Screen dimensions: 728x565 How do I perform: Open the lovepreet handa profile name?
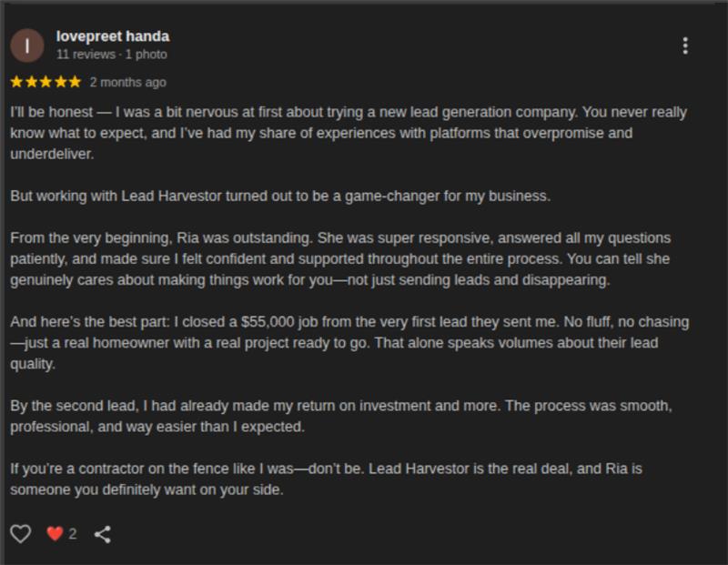(x=112, y=36)
